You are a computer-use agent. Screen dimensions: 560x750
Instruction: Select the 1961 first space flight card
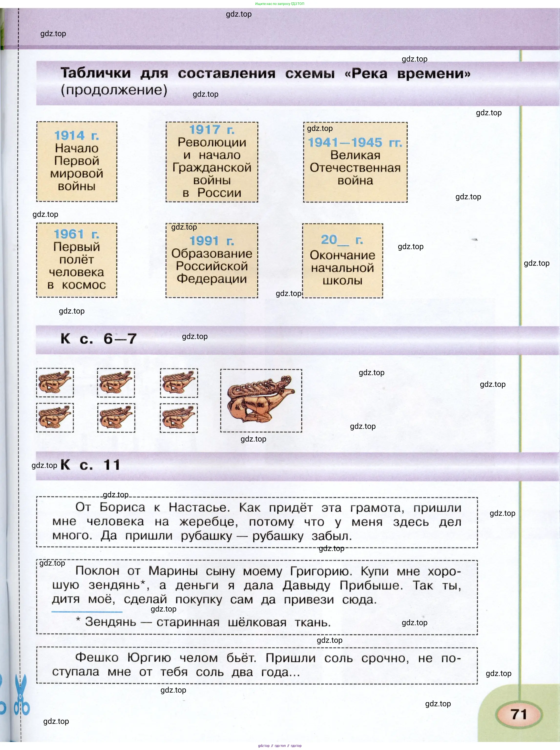tap(77, 260)
